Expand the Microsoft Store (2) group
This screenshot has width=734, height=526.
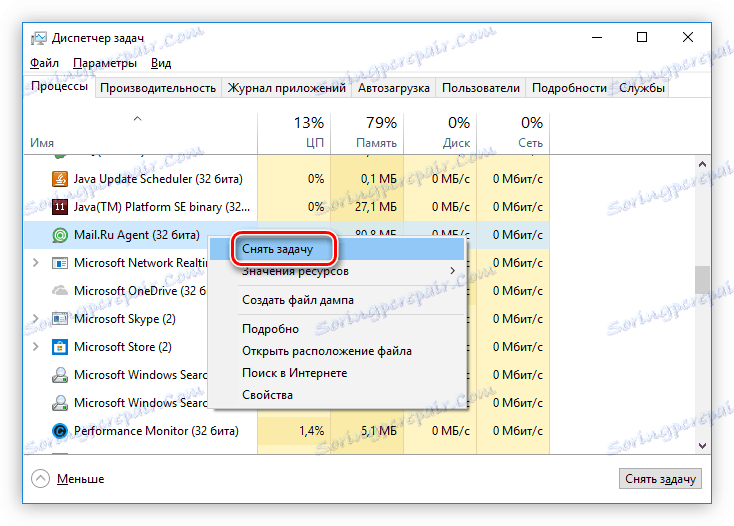coord(36,347)
